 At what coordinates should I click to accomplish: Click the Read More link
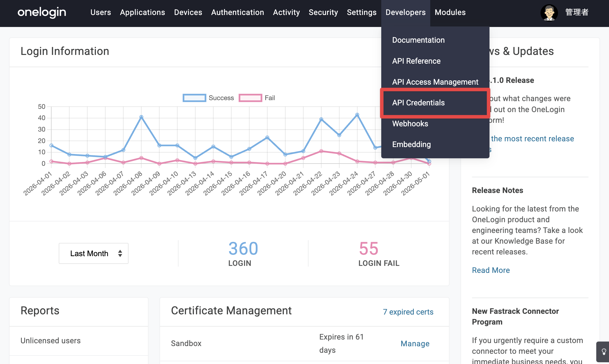click(x=491, y=270)
